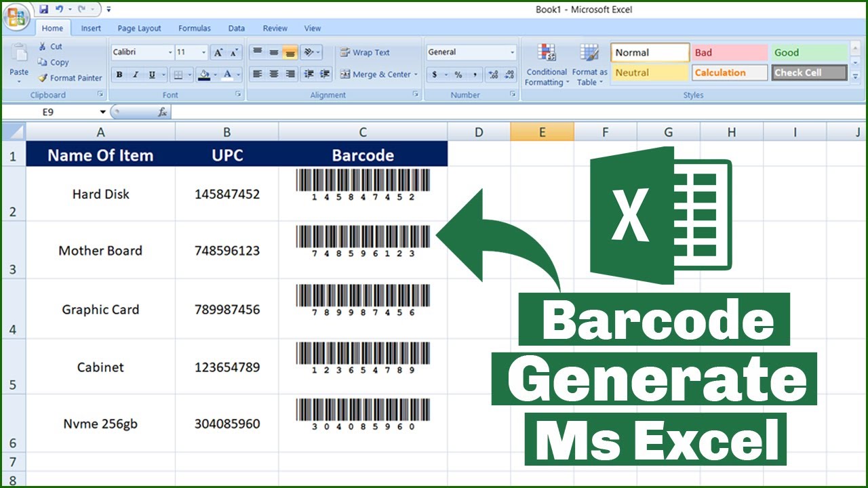Image resolution: width=868 pixels, height=488 pixels.
Task: Click Merge & Center
Action: click(378, 75)
